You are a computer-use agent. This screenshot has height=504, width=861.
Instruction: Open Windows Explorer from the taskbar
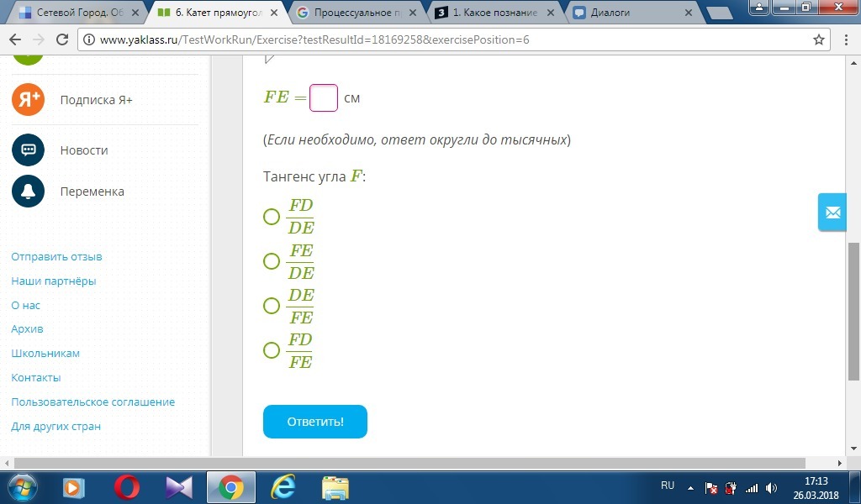pyautogui.click(x=335, y=487)
